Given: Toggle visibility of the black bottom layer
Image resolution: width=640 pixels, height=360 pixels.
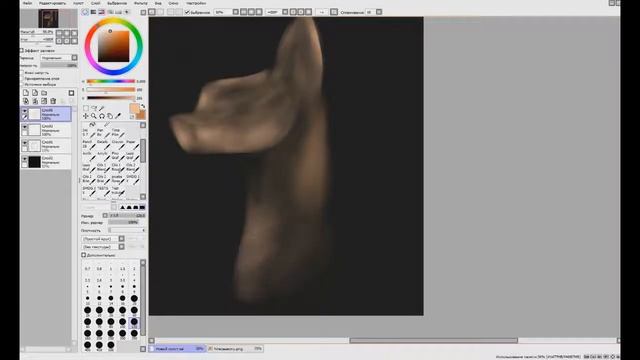Looking at the screenshot, I should pos(24,159).
